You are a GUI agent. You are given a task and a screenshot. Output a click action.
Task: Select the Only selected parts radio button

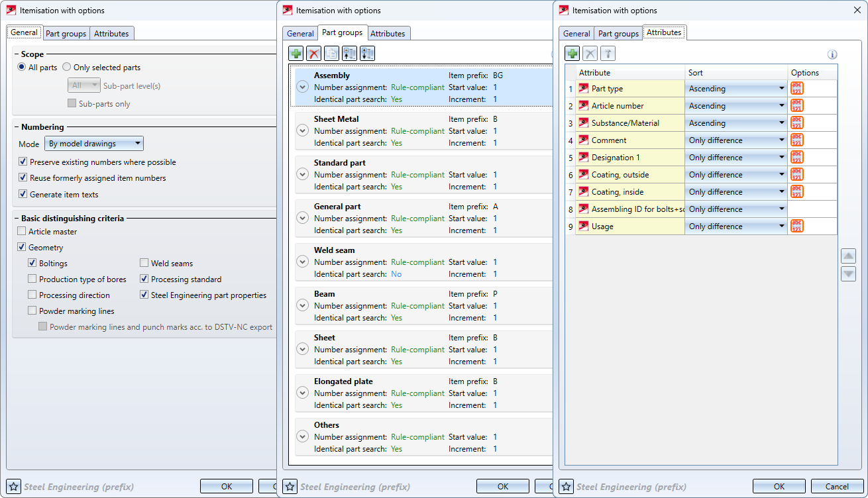pos(67,68)
